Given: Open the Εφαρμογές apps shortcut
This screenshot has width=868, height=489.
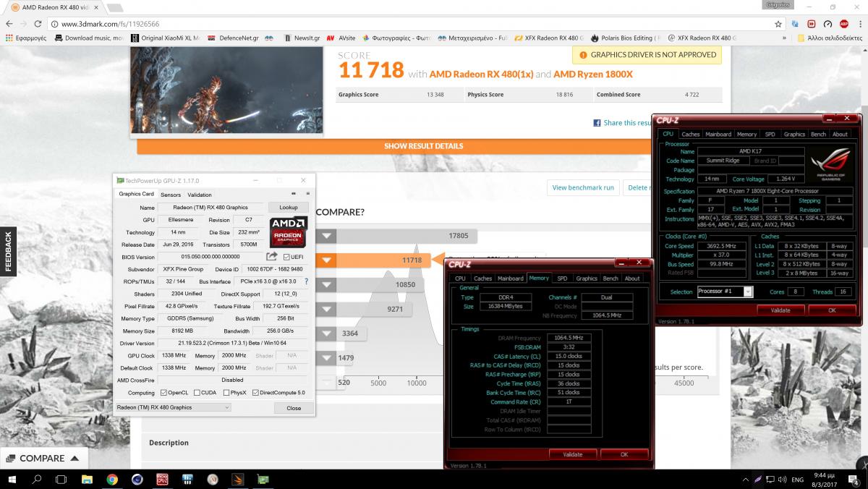Looking at the screenshot, I should click(26, 38).
